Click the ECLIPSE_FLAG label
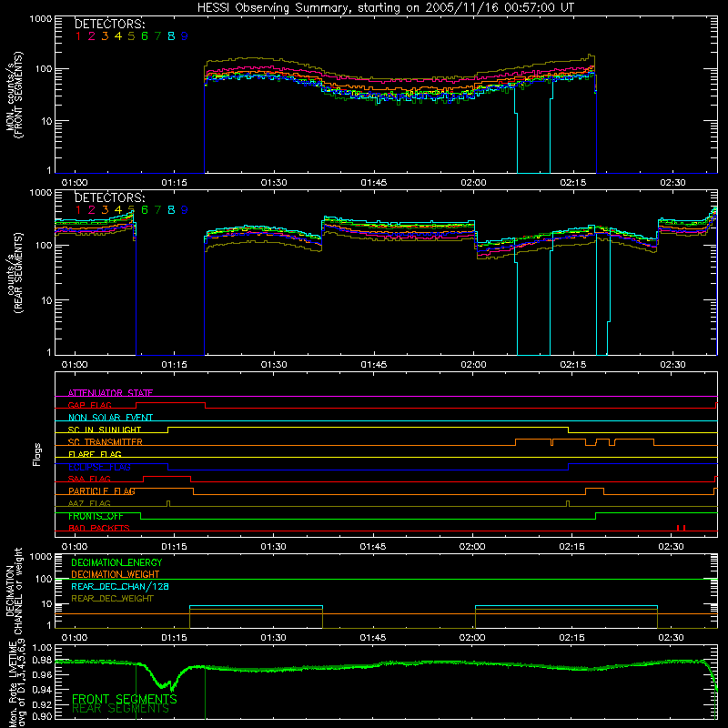 pyautogui.click(x=99, y=467)
